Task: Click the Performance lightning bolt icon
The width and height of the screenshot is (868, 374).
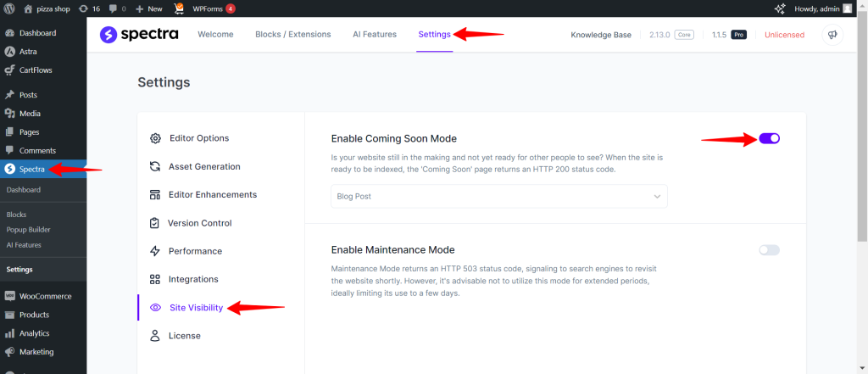Action: (x=156, y=251)
